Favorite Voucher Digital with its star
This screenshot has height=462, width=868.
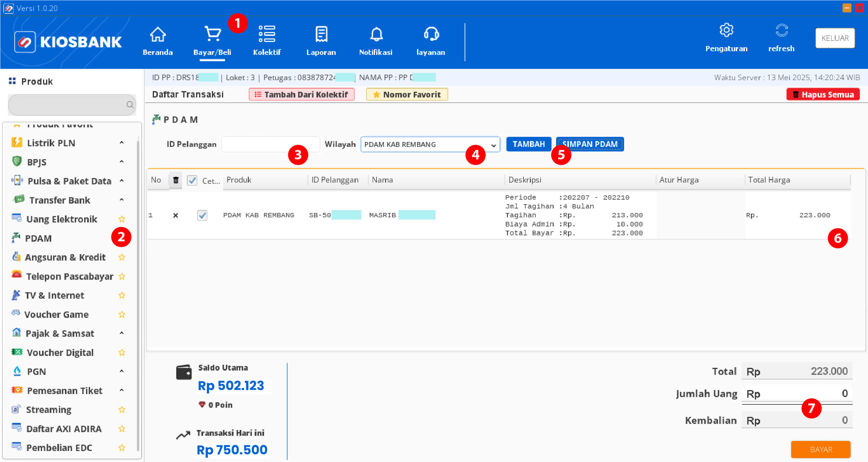[122, 353]
